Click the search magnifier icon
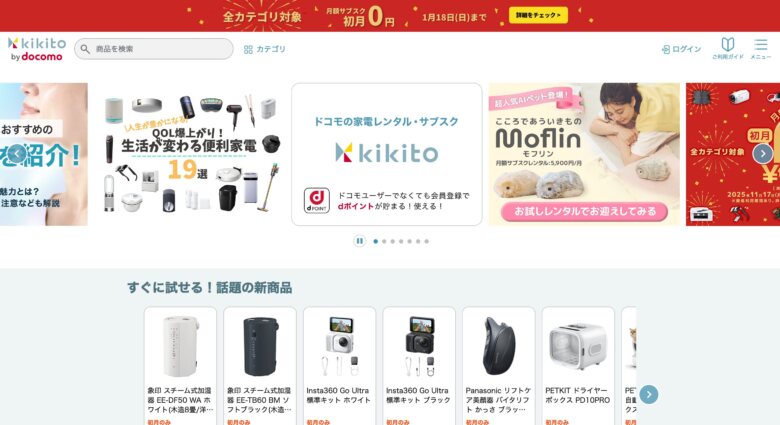Image resolution: width=780 pixels, height=425 pixels. click(85, 49)
